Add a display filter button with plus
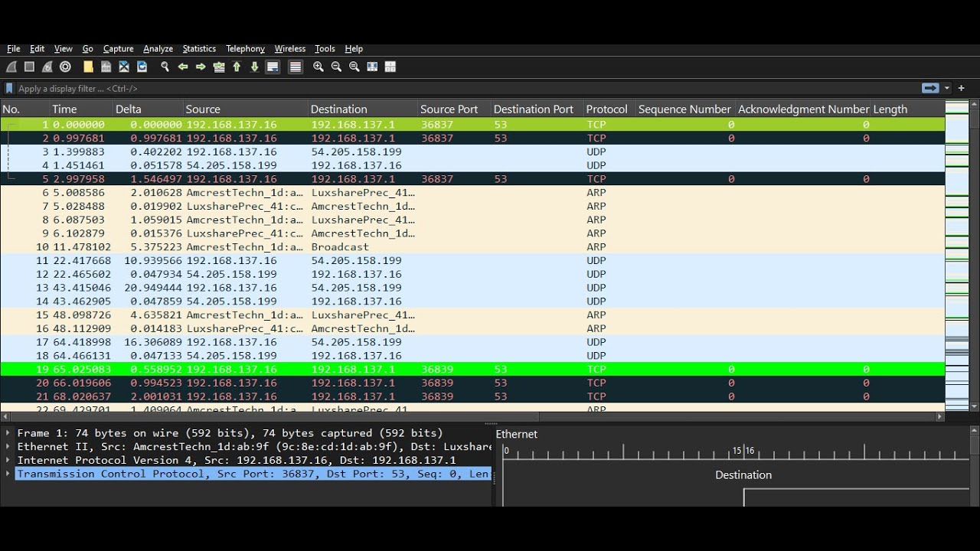This screenshot has width=980, height=551. pos(962,88)
